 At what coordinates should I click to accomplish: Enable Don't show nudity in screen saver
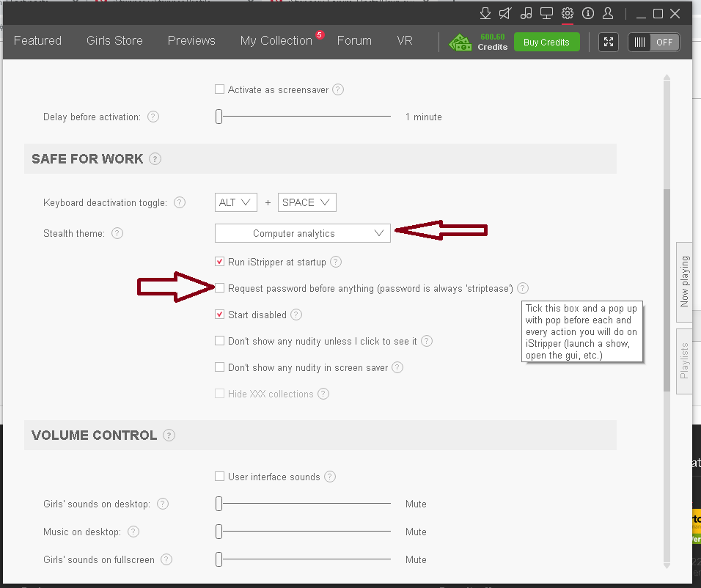pos(219,367)
